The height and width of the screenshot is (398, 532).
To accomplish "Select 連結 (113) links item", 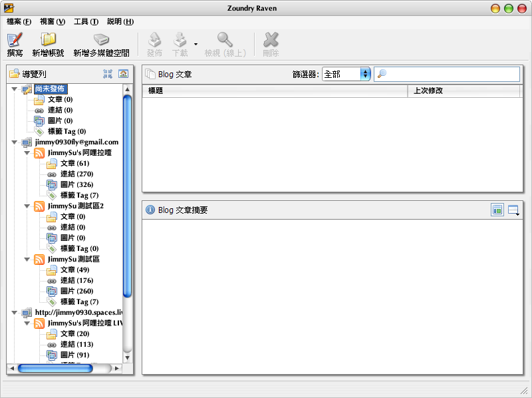I will tap(76, 344).
